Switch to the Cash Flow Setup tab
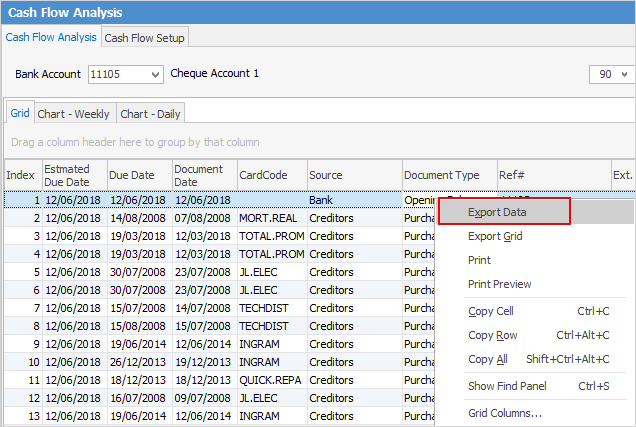This screenshot has width=636, height=427. (145, 37)
